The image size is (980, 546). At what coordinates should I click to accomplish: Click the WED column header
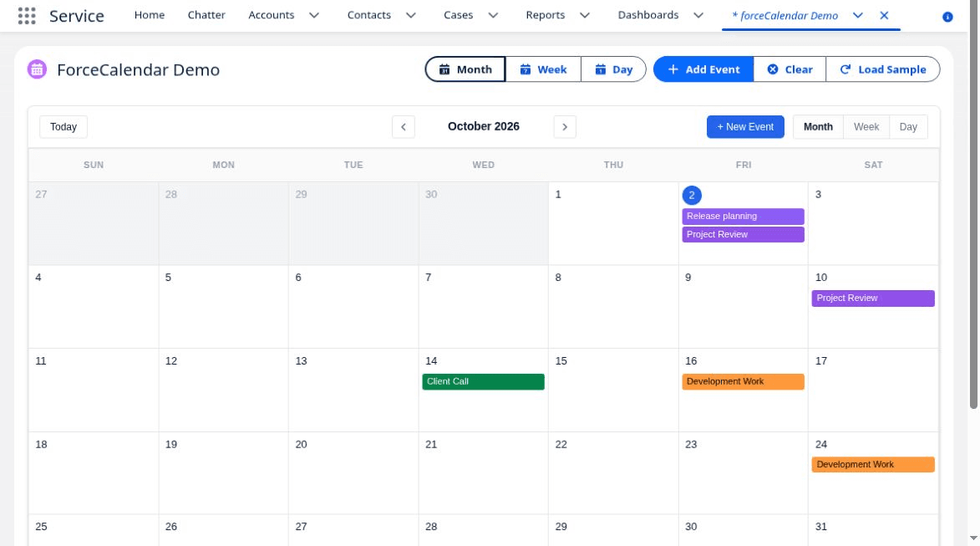[x=483, y=165]
